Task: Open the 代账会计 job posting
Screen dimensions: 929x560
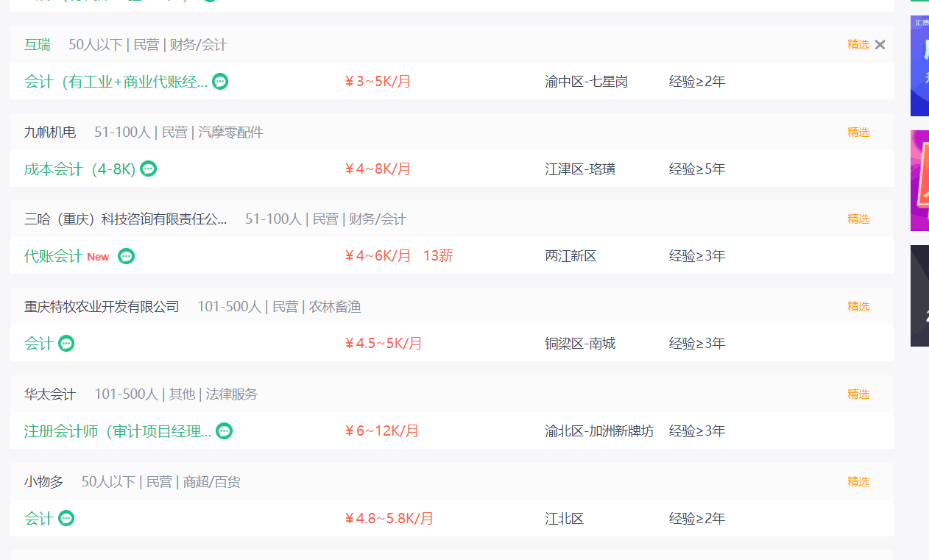Action: 53,256
